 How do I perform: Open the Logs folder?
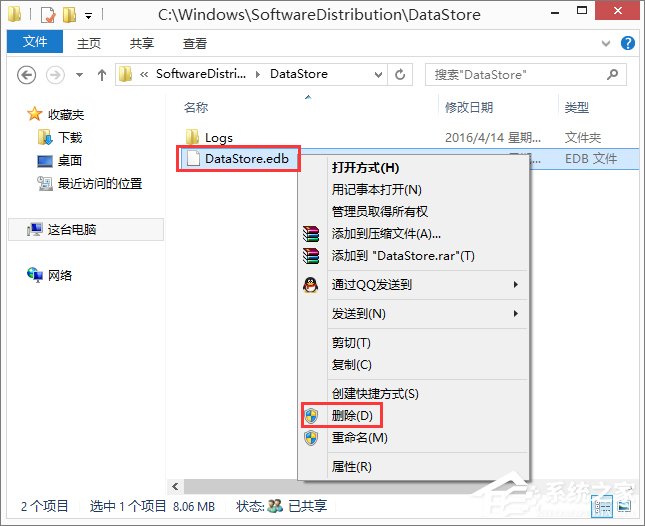pyautogui.click(x=218, y=137)
